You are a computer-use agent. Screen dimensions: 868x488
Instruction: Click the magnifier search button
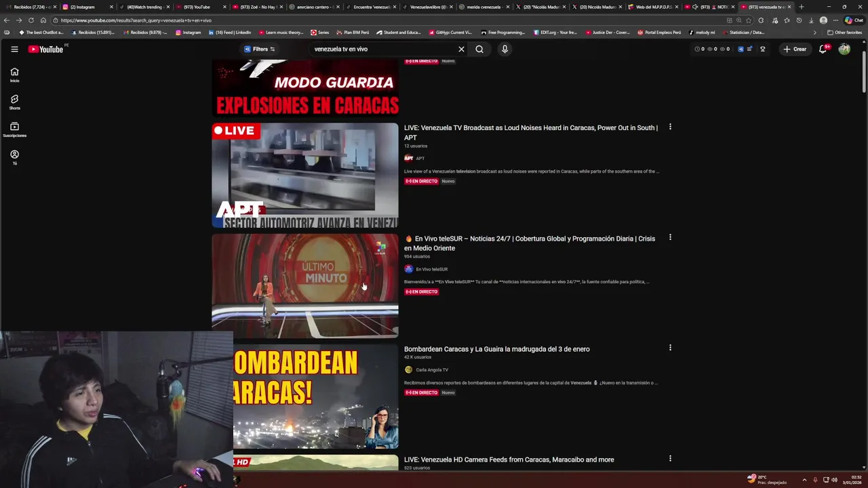479,49
